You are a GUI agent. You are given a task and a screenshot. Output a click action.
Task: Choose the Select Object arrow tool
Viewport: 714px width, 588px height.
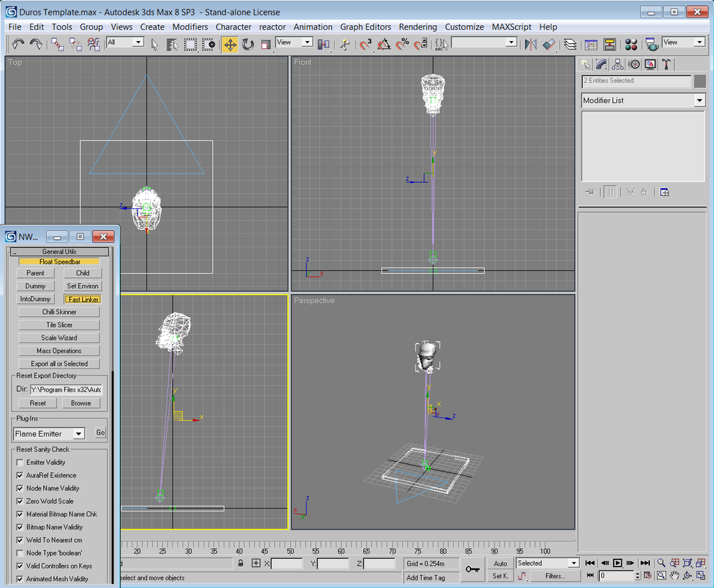click(154, 44)
